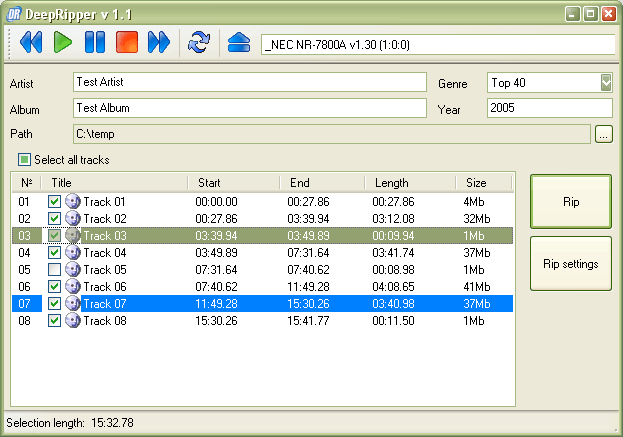Screen dimensions: 623x437
Task: Sort by the № column header
Action: (x=26, y=183)
